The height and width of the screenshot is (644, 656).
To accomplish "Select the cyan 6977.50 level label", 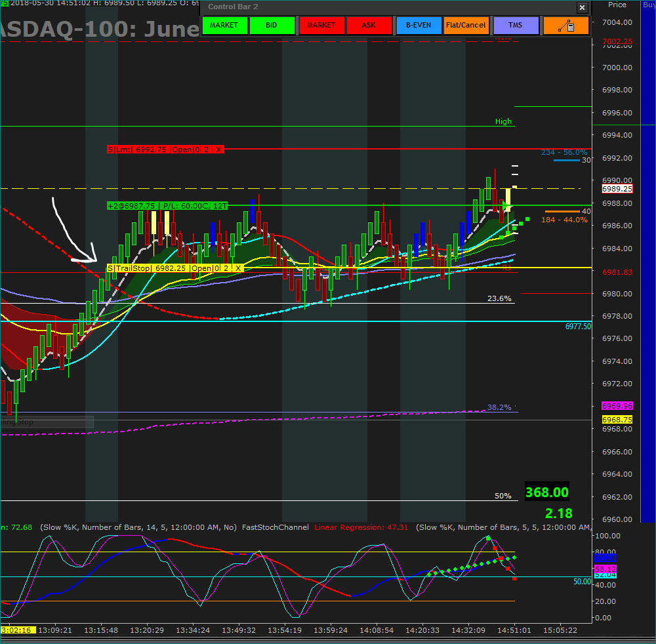I will click(578, 327).
